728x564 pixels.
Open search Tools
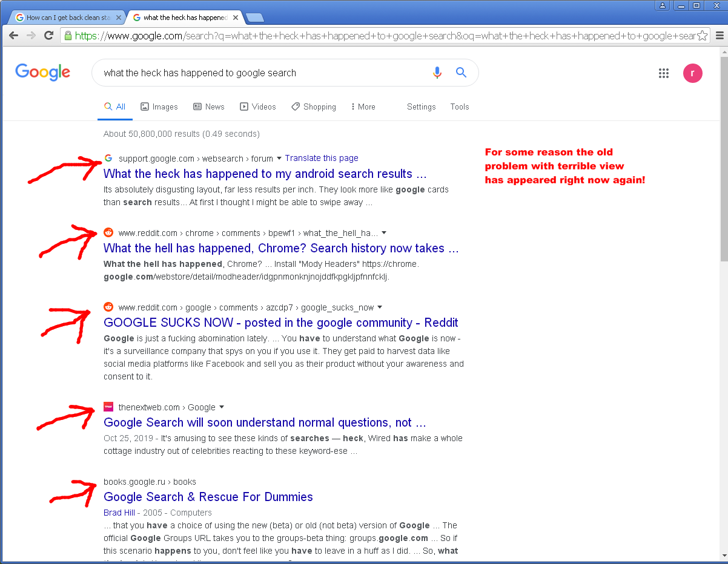[460, 107]
